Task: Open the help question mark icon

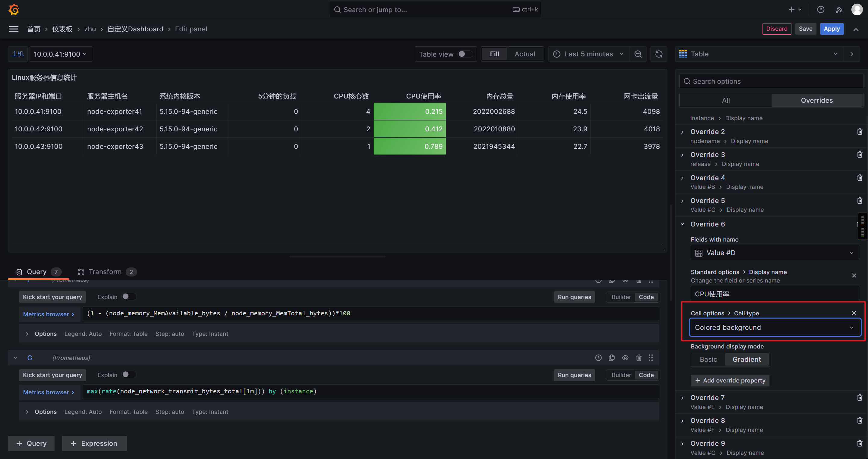Action: (x=820, y=9)
